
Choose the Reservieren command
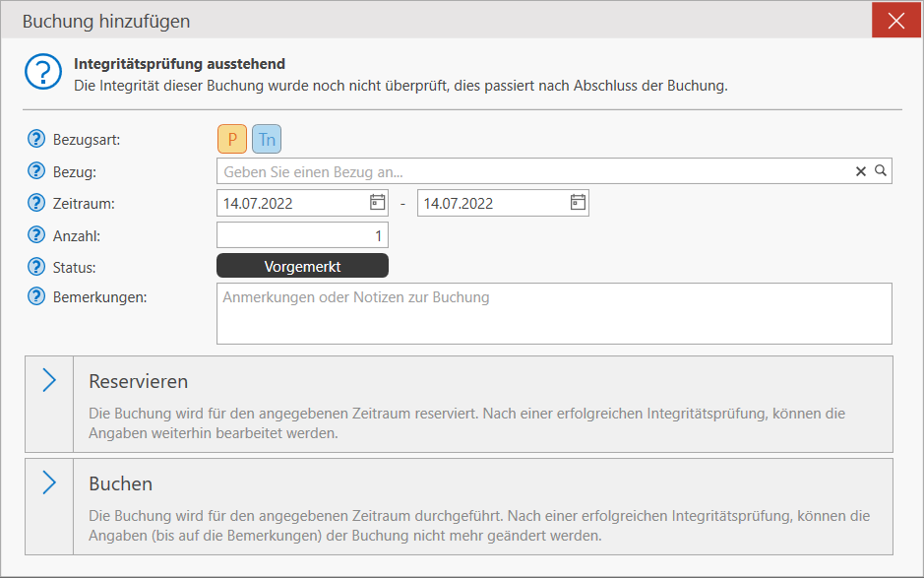[460, 404]
